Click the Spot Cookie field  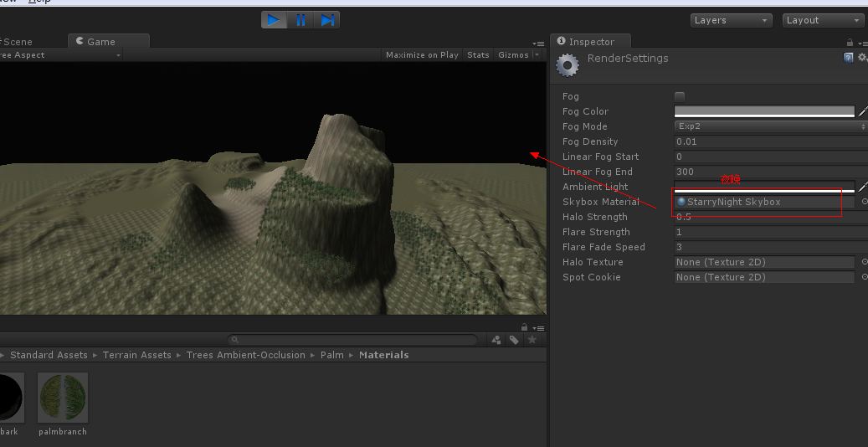click(764, 277)
